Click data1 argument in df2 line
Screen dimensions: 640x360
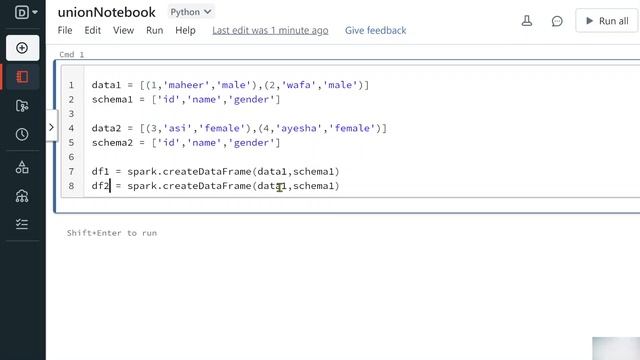(x=272, y=186)
